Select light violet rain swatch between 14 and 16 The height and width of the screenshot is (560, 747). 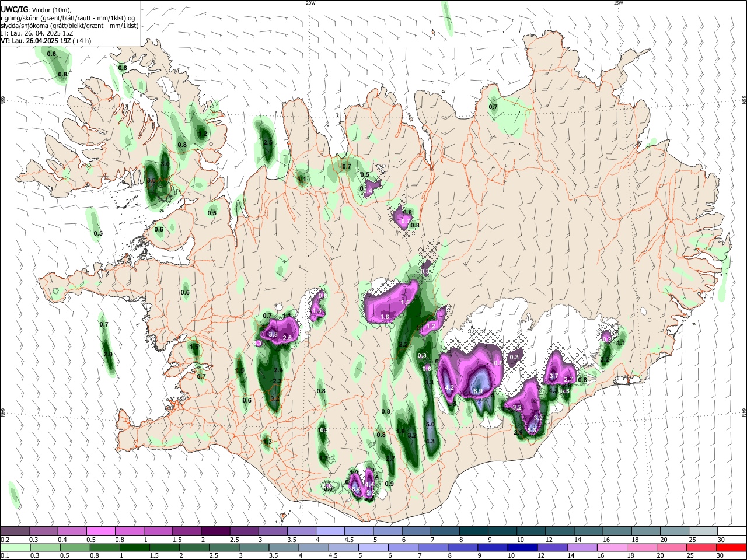tap(582, 547)
